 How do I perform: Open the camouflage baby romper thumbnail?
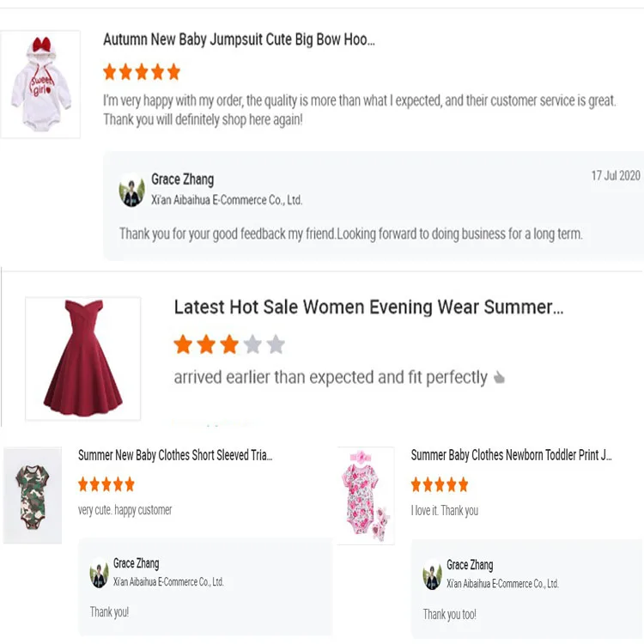pos(33,495)
